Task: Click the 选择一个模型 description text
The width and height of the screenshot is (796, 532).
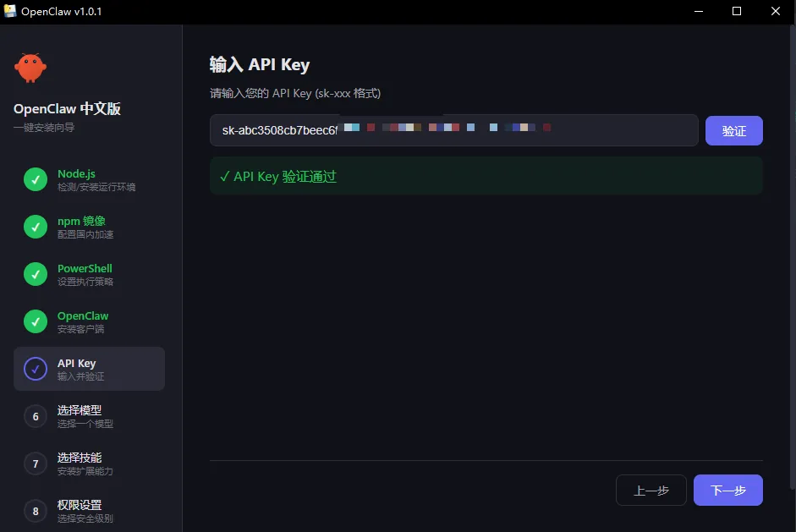Action: (85, 424)
